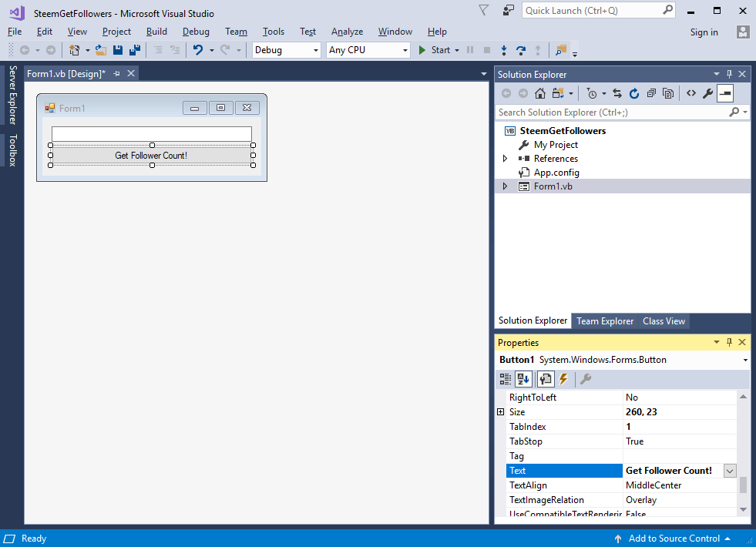The width and height of the screenshot is (756, 547).
Task: Click the Start debugging button
Action: coord(435,50)
